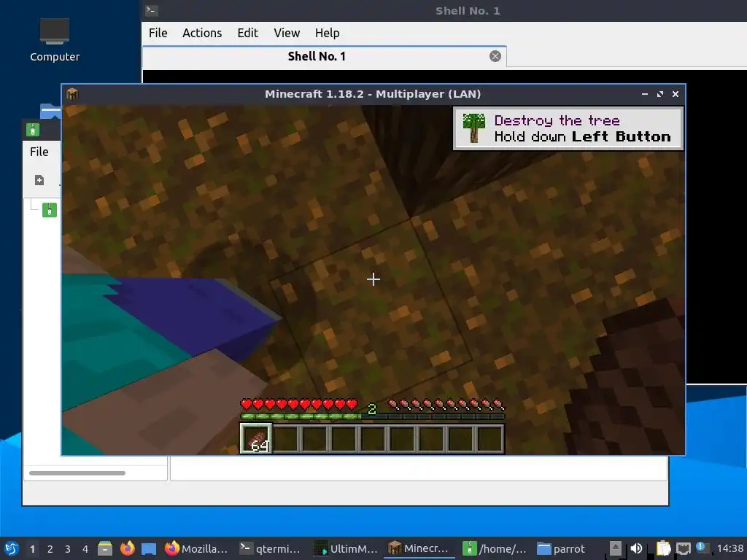The image size is (747, 560).
Task: Click the show desktop panel icon
Action: (x=149, y=548)
